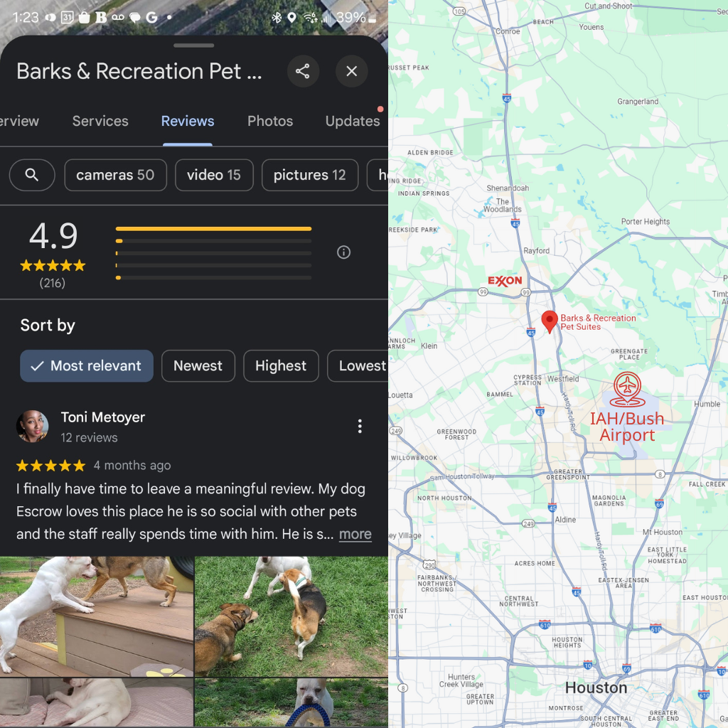Sort reviews by Lowest rating

pos(359,366)
